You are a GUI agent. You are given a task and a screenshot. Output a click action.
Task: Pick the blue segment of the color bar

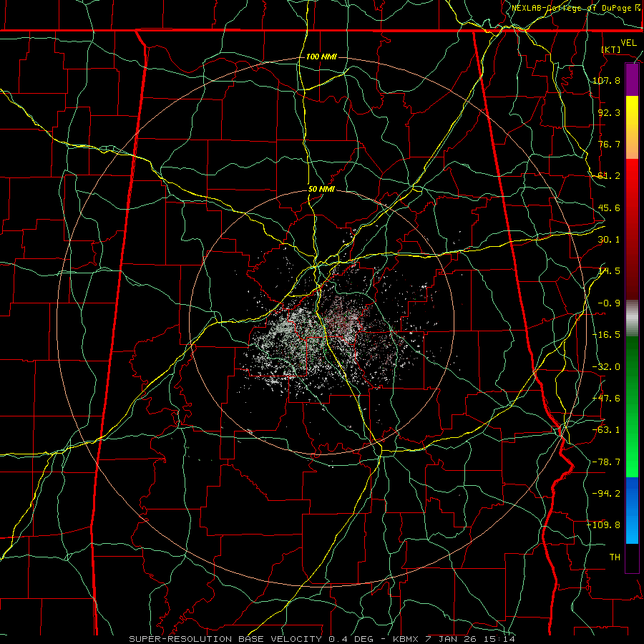click(632, 510)
